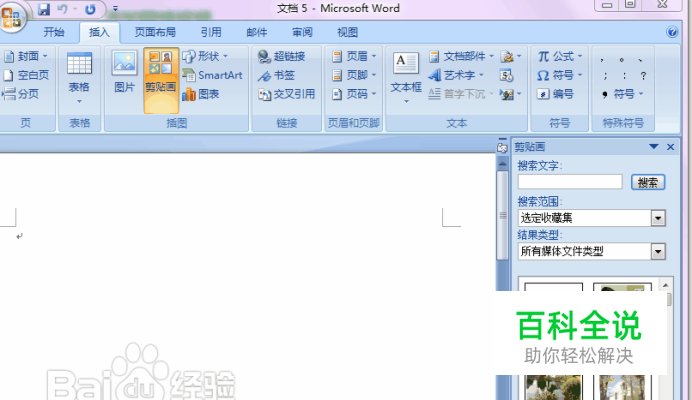The height and width of the screenshot is (400, 692).
Task: Open the 页面布局 tab
Action: 155,32
